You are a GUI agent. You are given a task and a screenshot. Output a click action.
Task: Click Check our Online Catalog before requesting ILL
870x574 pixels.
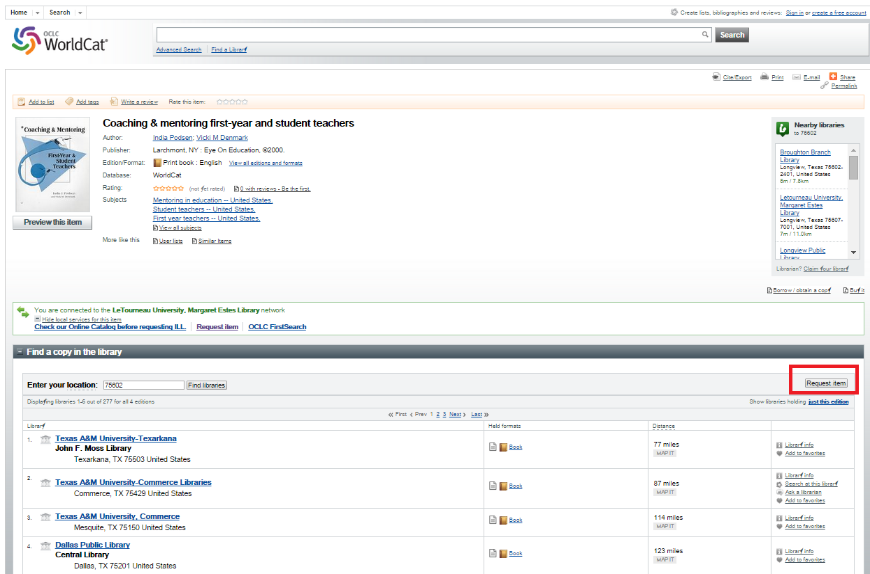point(110,327)
